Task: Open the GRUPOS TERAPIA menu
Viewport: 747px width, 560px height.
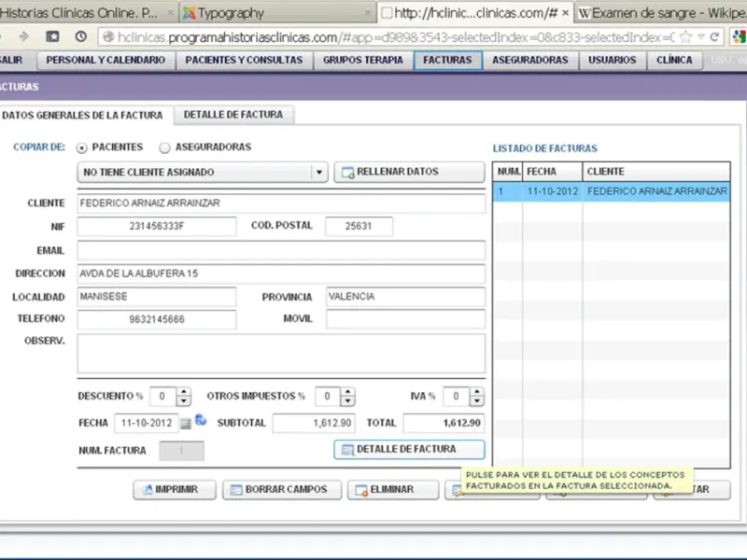Action: pos(363,60)
